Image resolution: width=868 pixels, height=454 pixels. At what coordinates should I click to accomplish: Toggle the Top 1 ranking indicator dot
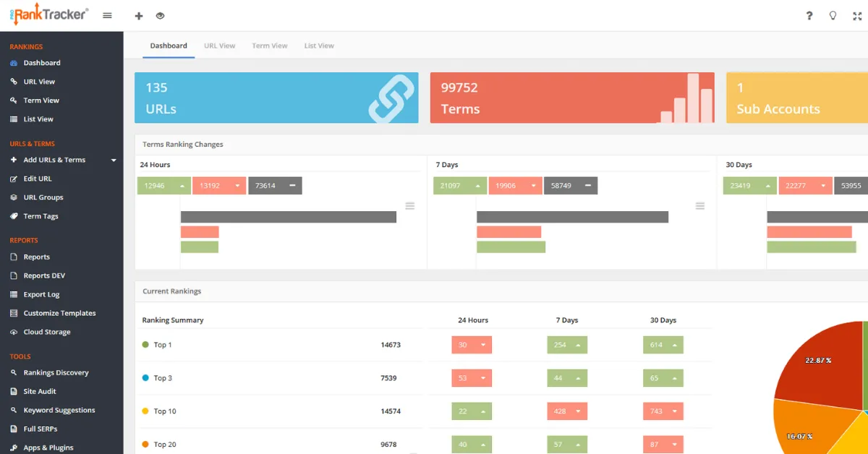pos(145,345)
